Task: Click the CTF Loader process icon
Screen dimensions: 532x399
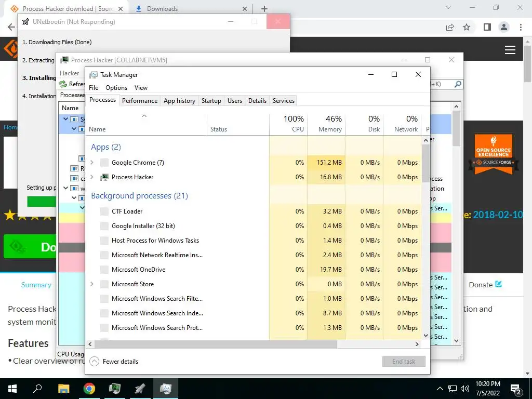Action: (104, 211)
